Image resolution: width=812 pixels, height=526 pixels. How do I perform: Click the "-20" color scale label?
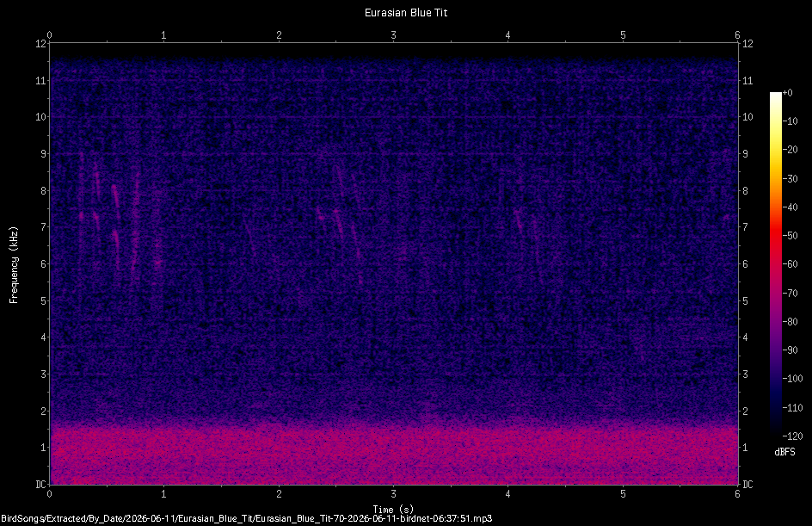tap(790, 150)
